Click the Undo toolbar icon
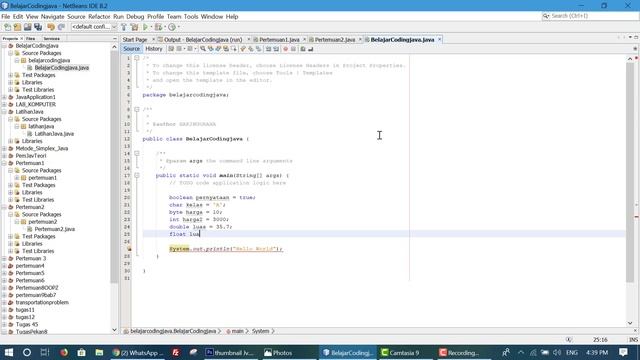This screenshot has height=360, width=640. pyautogui.click(x=51, y=27)
